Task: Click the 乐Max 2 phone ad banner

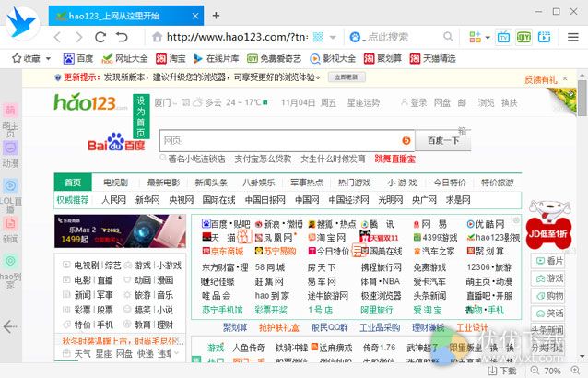Action: [x=120, y=231]
